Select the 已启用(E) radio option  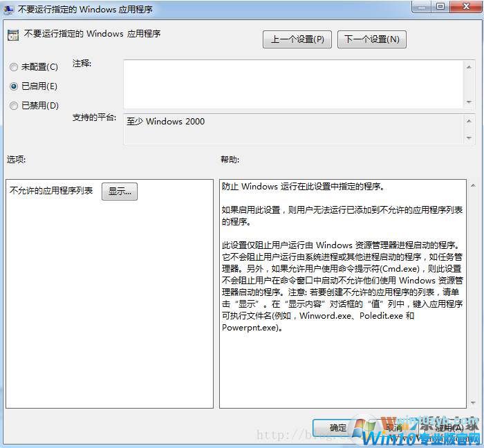tap(14, 86)
